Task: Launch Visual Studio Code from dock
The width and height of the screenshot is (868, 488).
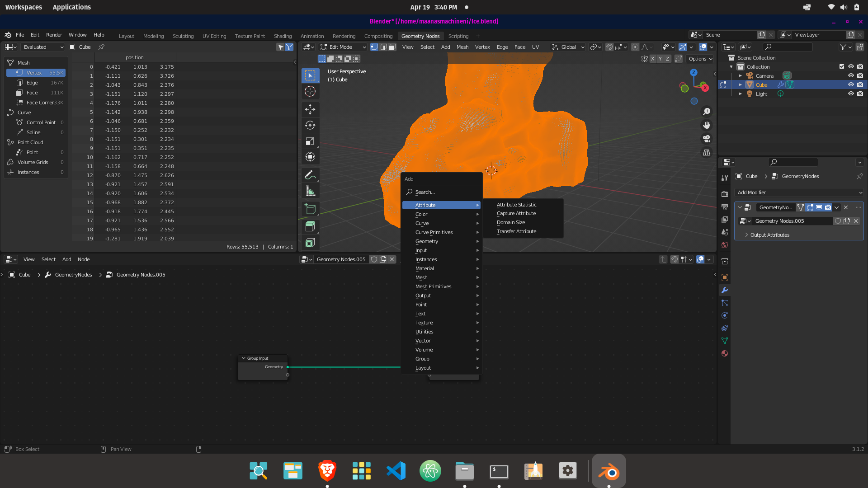Action: pos(396,471)
